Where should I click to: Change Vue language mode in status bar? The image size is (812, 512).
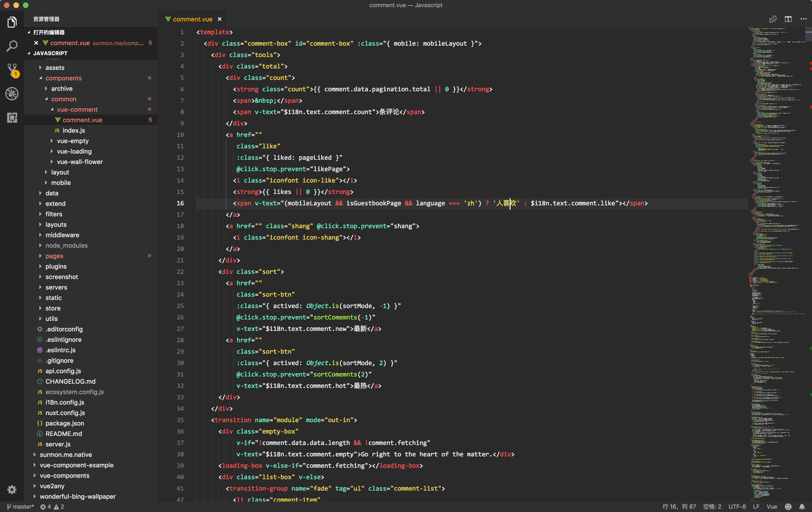click(772, 507)
